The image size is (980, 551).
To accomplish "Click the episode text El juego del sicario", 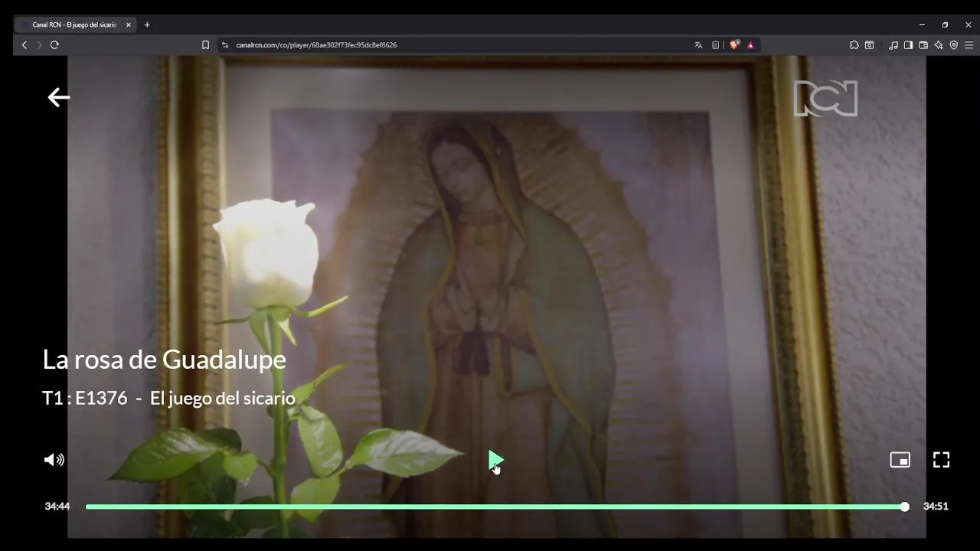I will [223, 398].
